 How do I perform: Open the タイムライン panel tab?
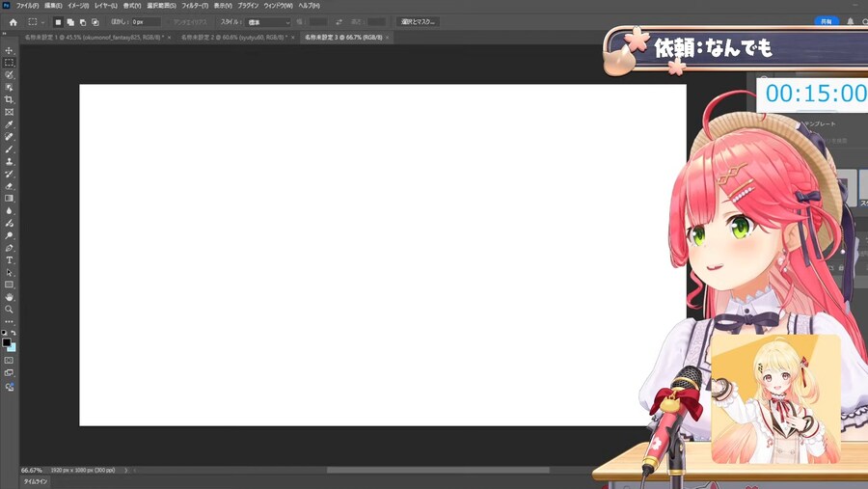(36, 482)
